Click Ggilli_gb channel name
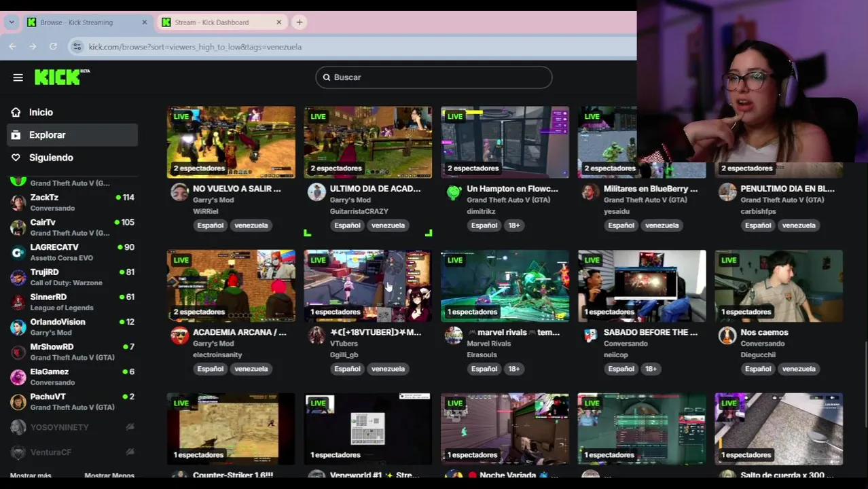 click(344, 355)
